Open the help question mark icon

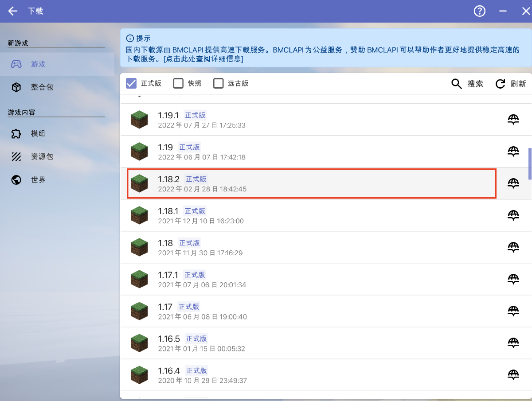(480, 11)
